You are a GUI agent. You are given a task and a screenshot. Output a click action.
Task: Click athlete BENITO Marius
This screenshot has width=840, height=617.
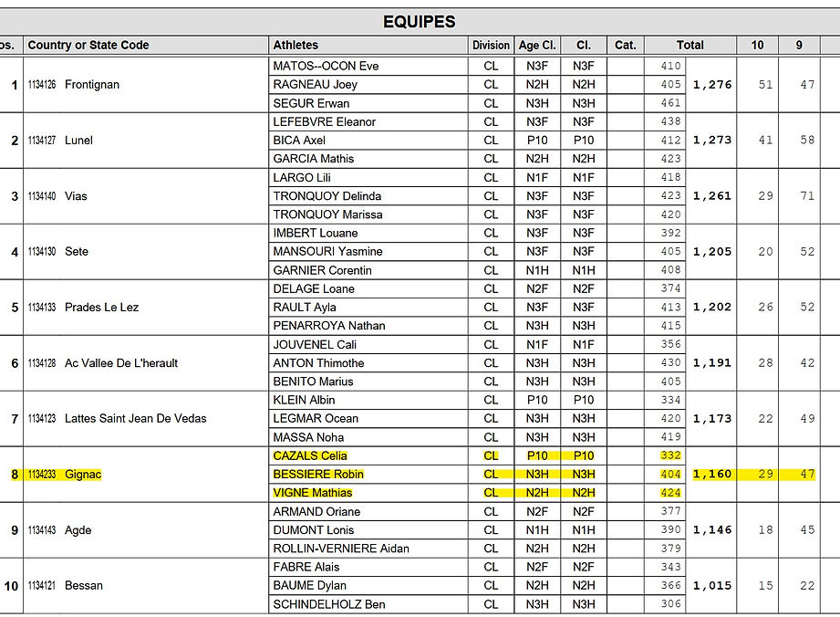314,382
